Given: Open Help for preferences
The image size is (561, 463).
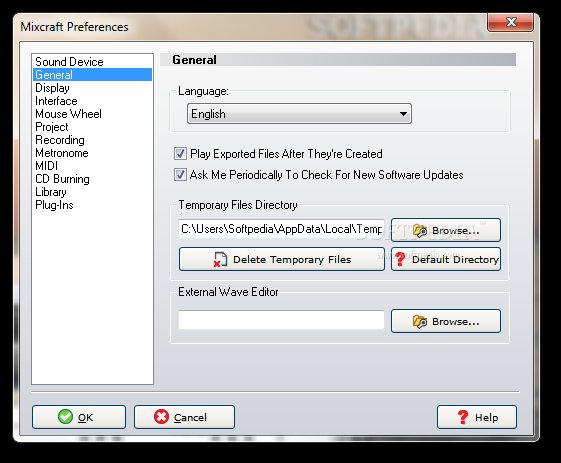Looking at the screenshot, I should click(477, 417).
